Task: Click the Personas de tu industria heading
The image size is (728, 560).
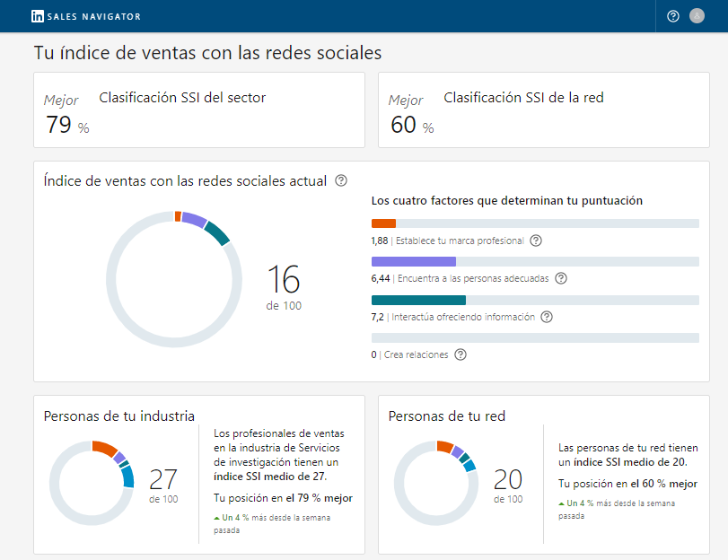Action: (119, 416)
